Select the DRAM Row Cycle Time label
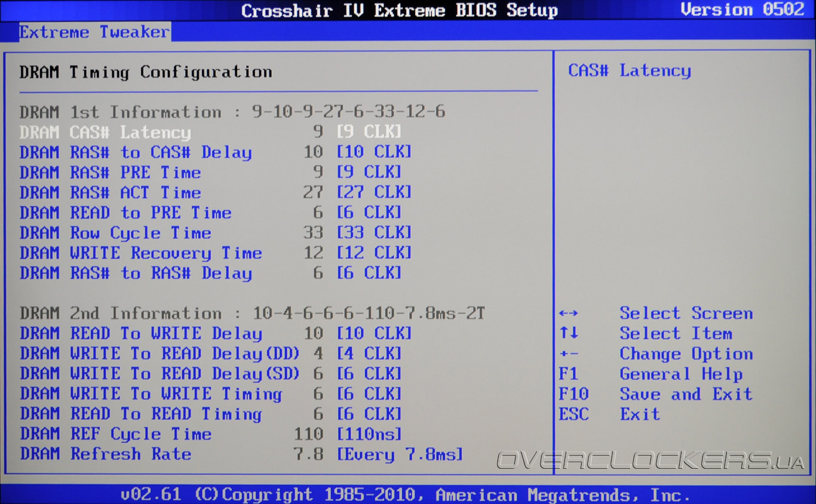The image size is (816, 504). click(115, 233)
